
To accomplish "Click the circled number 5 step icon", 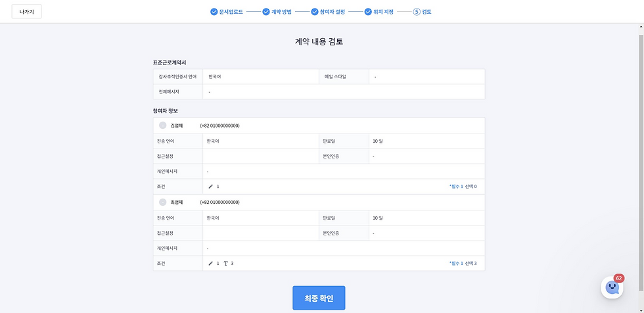I will pyautogui.click(x=417, y=12).
